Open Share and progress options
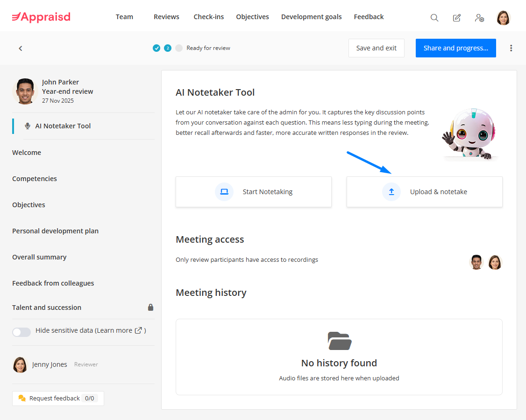 [455, 48]
